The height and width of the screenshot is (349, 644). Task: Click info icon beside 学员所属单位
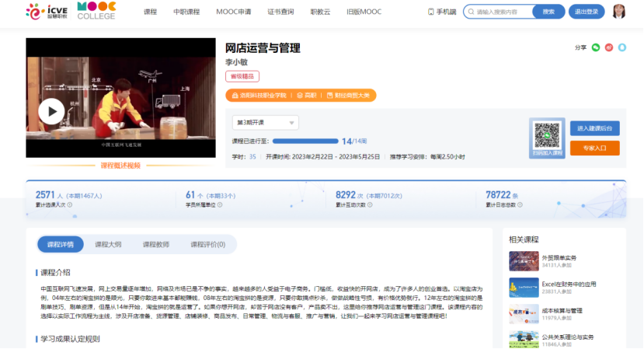[x=221, y=205]
